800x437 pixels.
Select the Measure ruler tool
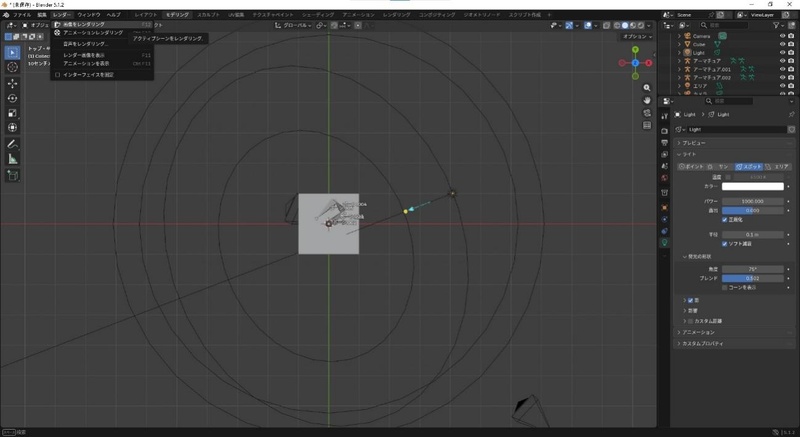click(12, 159)
